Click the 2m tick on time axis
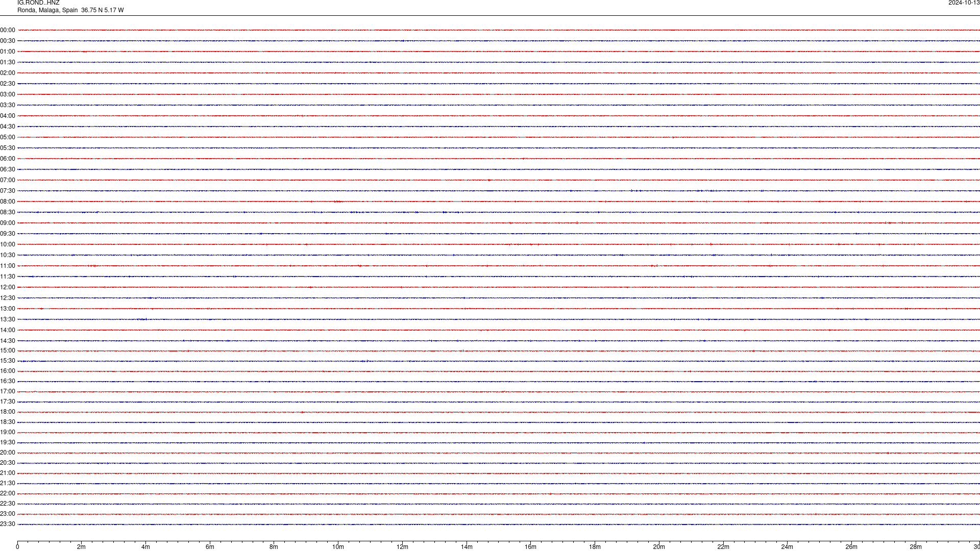Viewport: 980px width, 551px height. click(81, 547)
